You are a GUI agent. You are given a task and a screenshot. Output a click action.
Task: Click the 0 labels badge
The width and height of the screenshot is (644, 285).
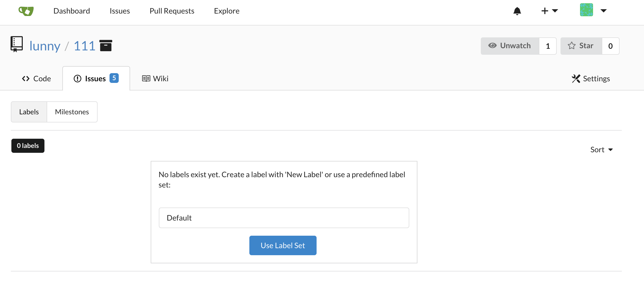(x=28, y=146)
